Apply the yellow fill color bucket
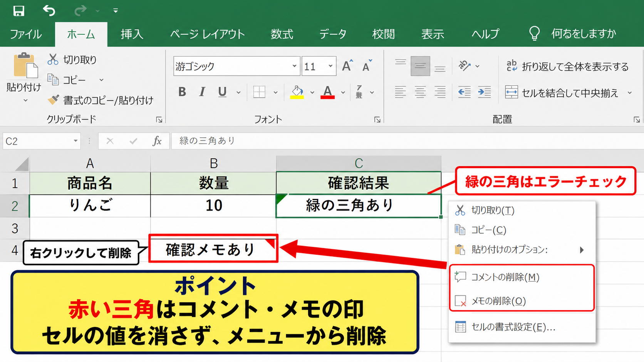Viewport: 644px width, 362px height. [x=297, y=92]
